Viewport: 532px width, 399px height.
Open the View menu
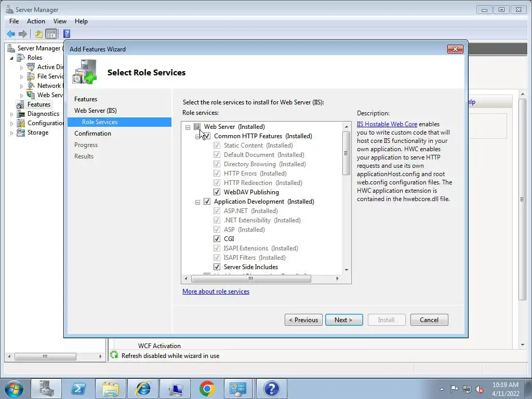tap(60, 21)
